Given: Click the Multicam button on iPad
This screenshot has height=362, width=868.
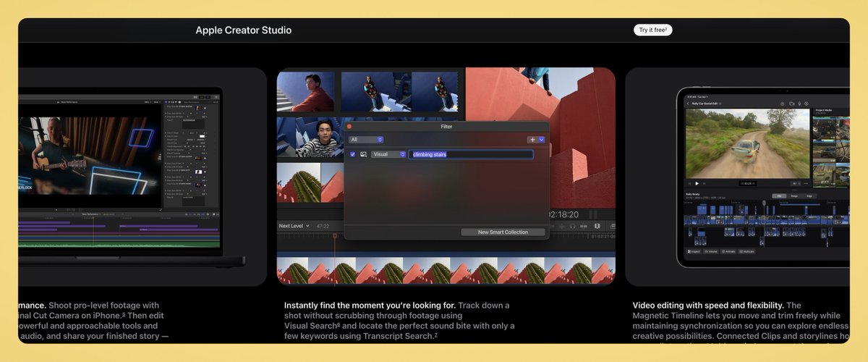Looking at the screenshot, I should point(746,251).
